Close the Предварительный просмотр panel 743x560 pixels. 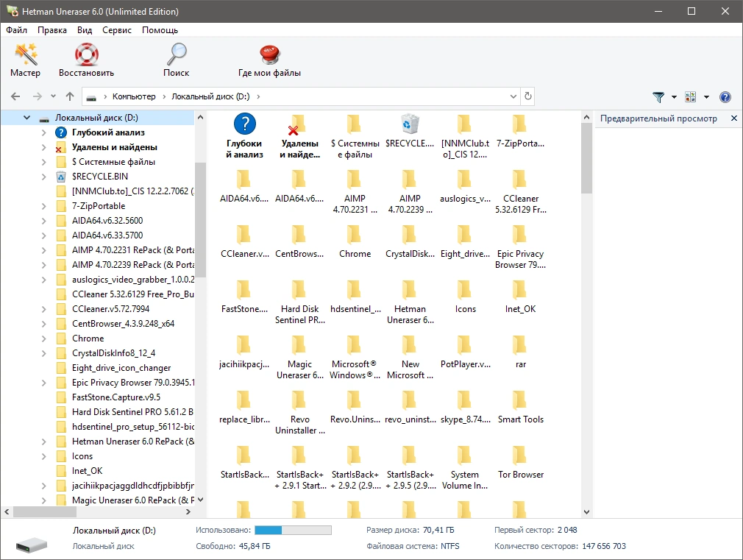tap(734, 118)
